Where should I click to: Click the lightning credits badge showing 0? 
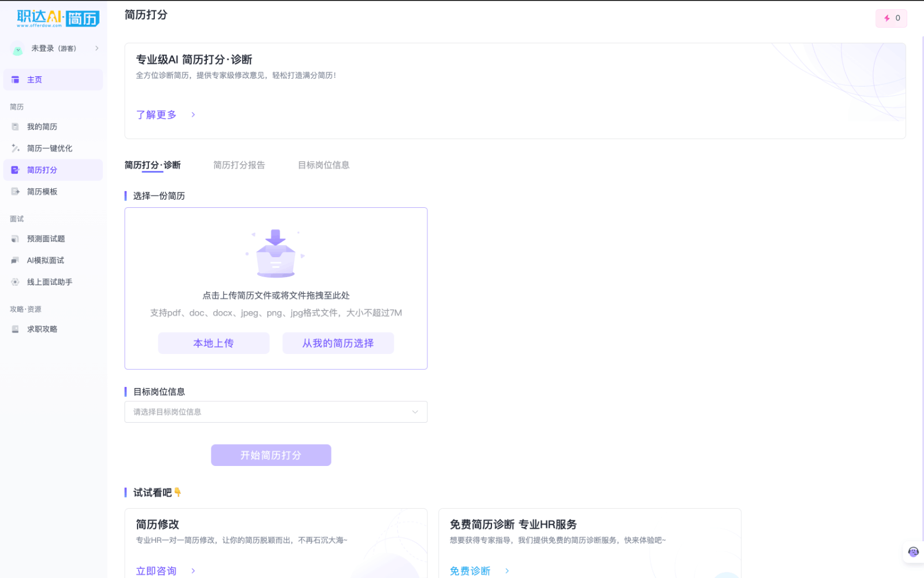click(x=891, y=18)
